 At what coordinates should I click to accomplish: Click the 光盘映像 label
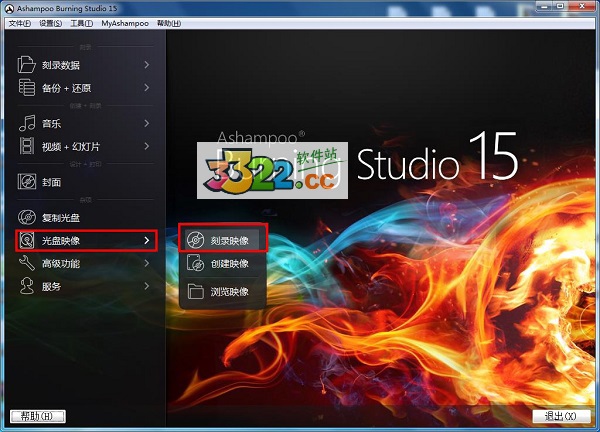click(x=61, y=241)
